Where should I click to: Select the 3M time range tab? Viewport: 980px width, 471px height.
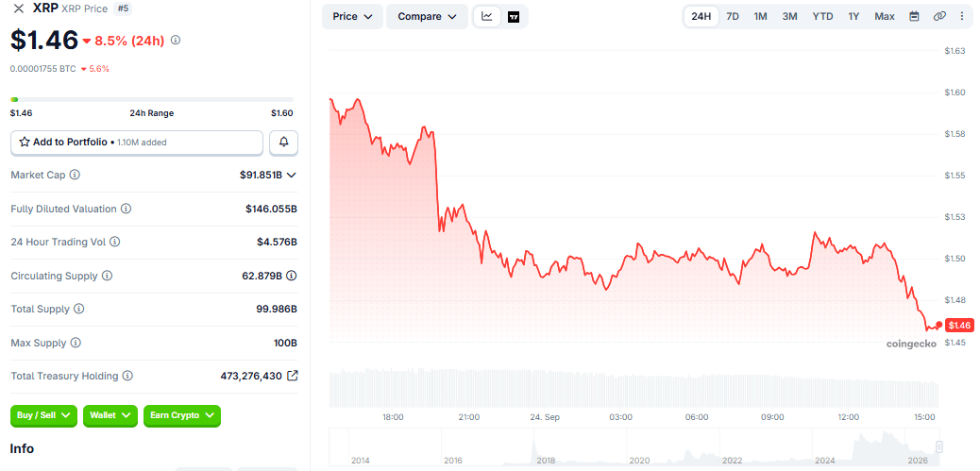coord(789,16)
